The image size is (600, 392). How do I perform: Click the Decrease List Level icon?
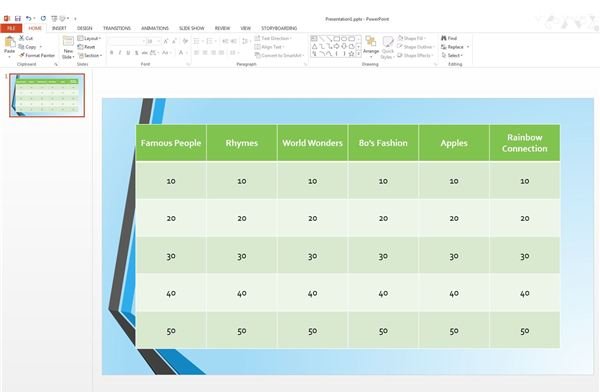(x=225, y=41)
